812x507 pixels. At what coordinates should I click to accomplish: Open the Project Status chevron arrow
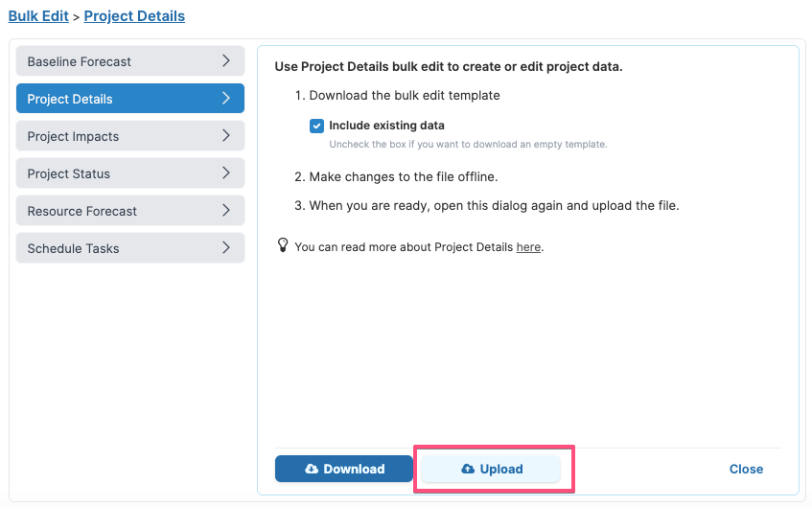point(226,173)
